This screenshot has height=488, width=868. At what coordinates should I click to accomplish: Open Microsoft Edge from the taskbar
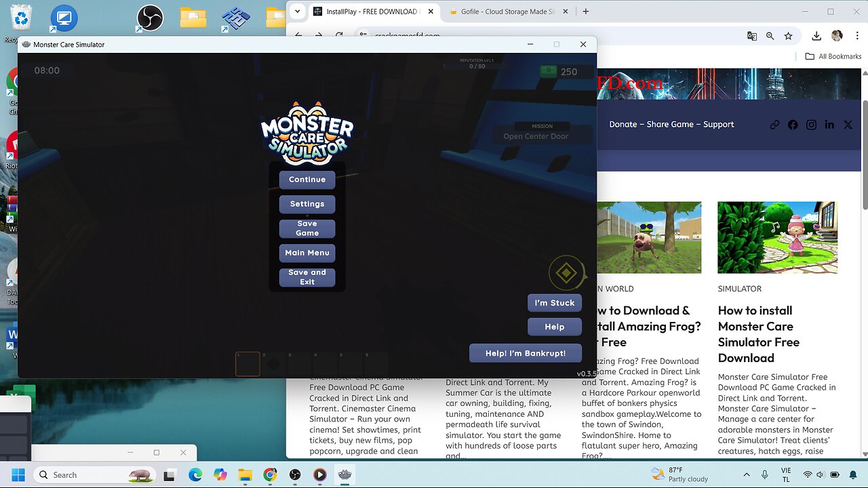click(195, 474)
